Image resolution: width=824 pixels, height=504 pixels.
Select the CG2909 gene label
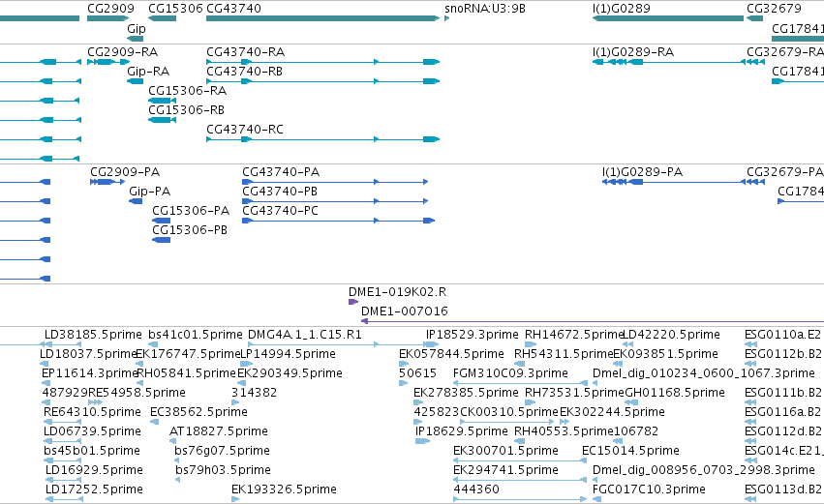point(110,9)
